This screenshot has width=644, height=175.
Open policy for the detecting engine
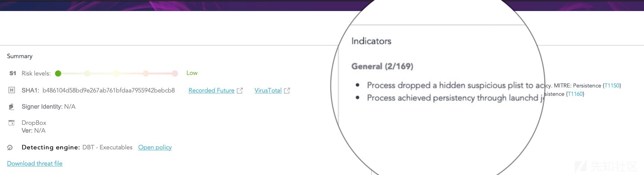[155, 147]
